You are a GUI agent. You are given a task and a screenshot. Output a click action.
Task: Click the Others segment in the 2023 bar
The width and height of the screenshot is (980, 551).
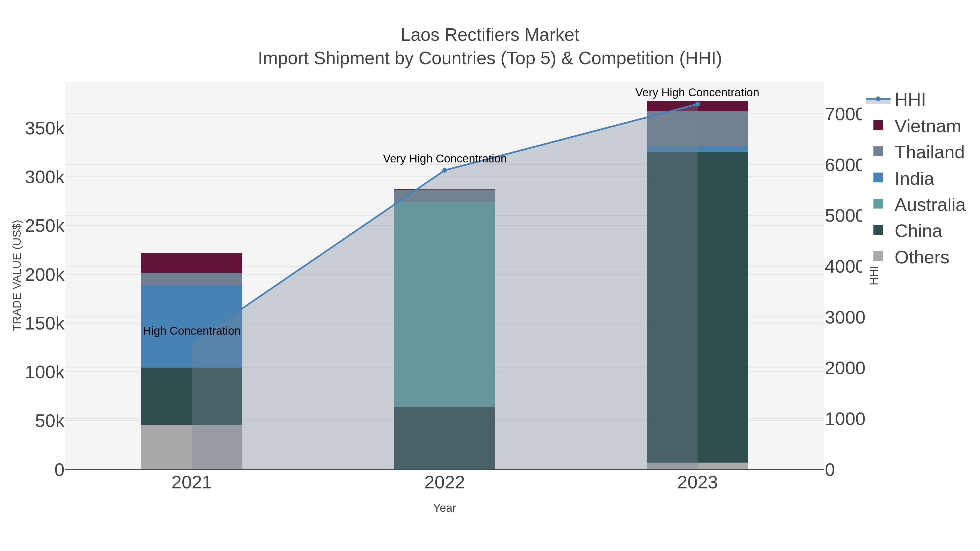pyautogui.click(x=697, y=466)
